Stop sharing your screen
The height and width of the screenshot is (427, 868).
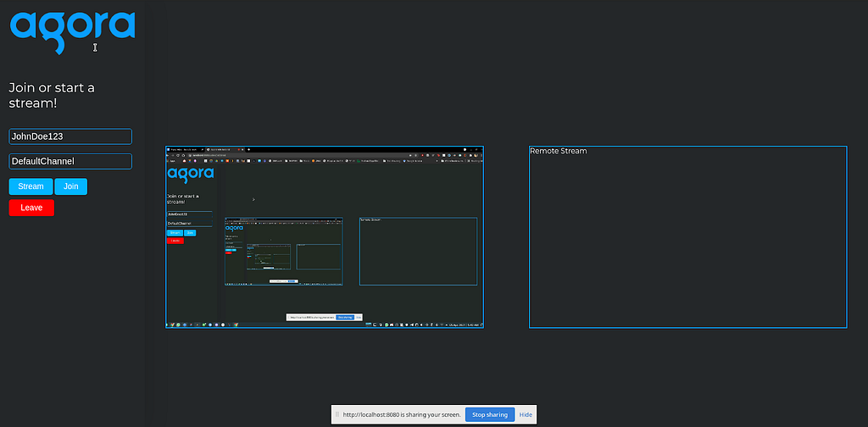tap(490, 414)
